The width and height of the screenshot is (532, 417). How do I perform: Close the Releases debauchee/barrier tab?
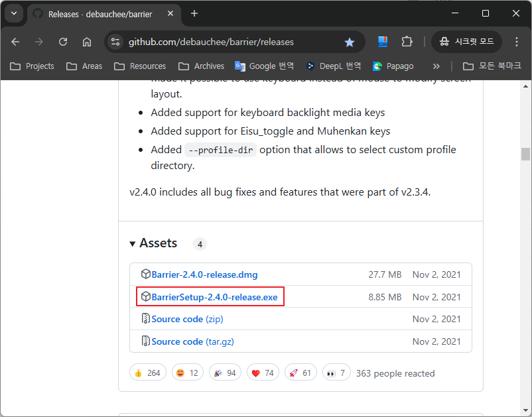tap(170, 13)
